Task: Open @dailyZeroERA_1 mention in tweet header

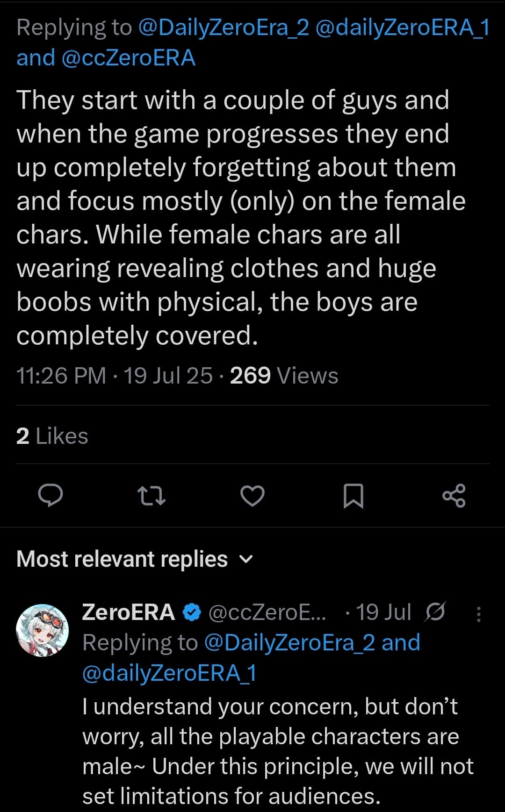Action: (x=403, y=28)
